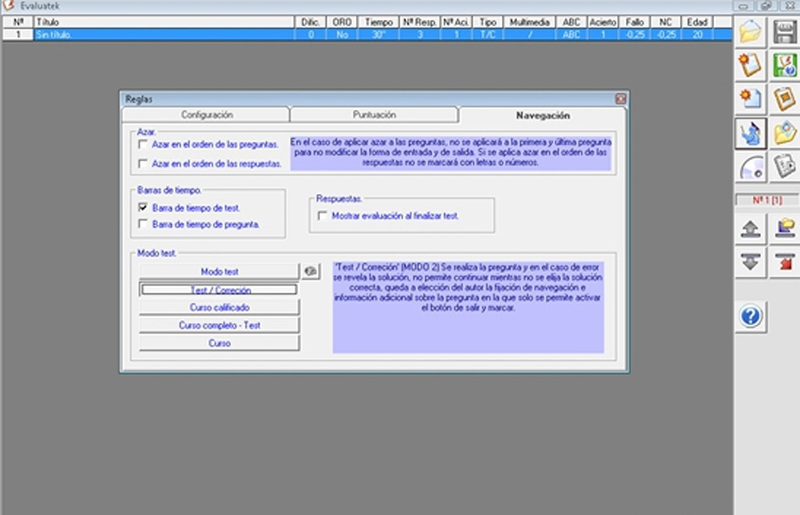The width and height of the screenshot is (800, 515).
Task: Switch to the Puntuación tab
Action: [374, 115]
